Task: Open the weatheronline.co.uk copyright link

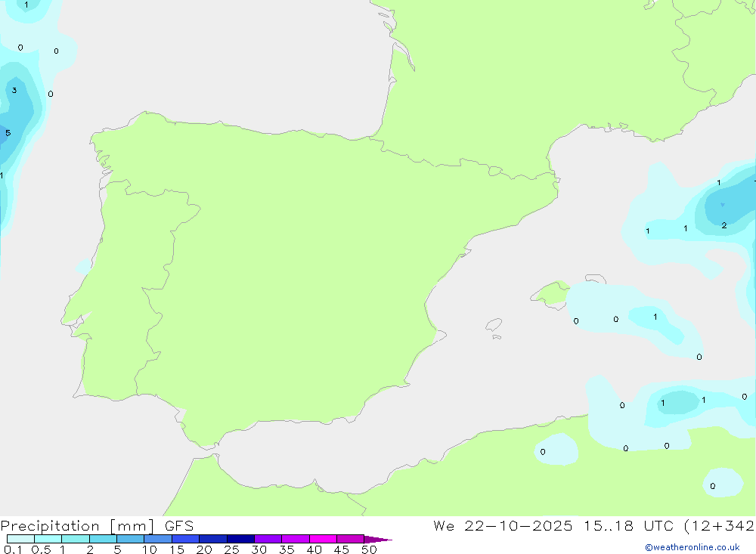Action: [x=692, y=547]
